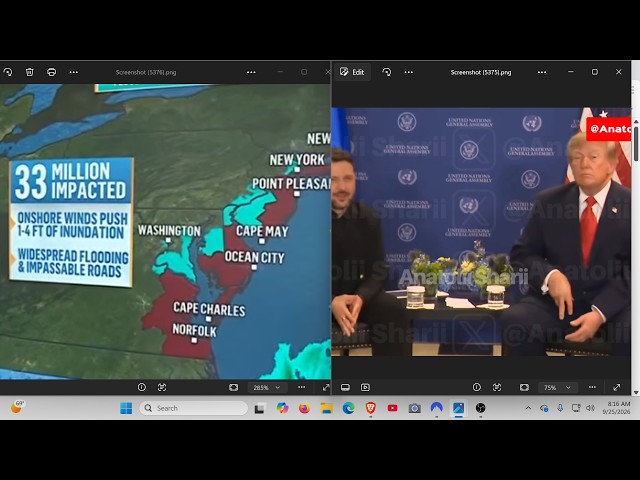Open clock showing 8:16 AM
640x480 pixels.
pyautogui.click(x=616, y=408)
